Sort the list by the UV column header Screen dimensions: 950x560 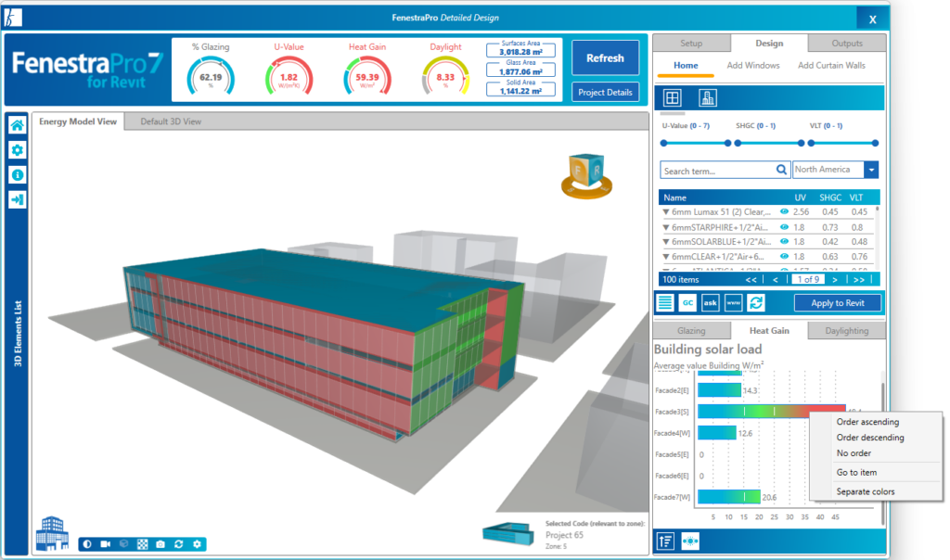[x=801, y=198]
